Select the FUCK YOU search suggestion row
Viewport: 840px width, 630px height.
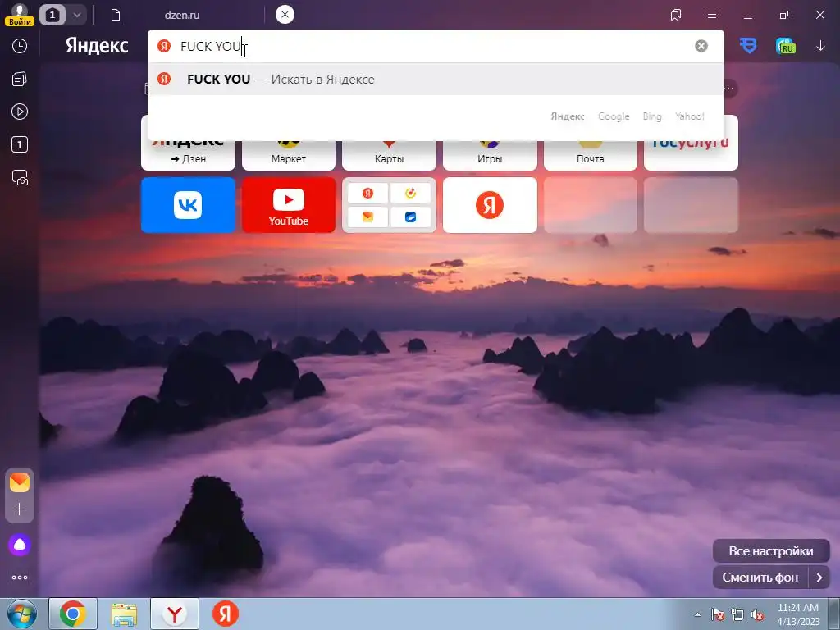436,80
